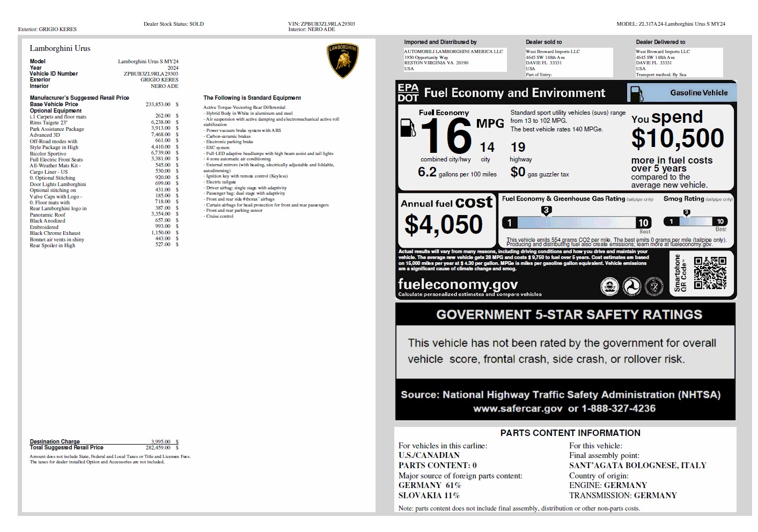Click the fuel economy rating 10 Best endpoint

click(x=644, y=223)
